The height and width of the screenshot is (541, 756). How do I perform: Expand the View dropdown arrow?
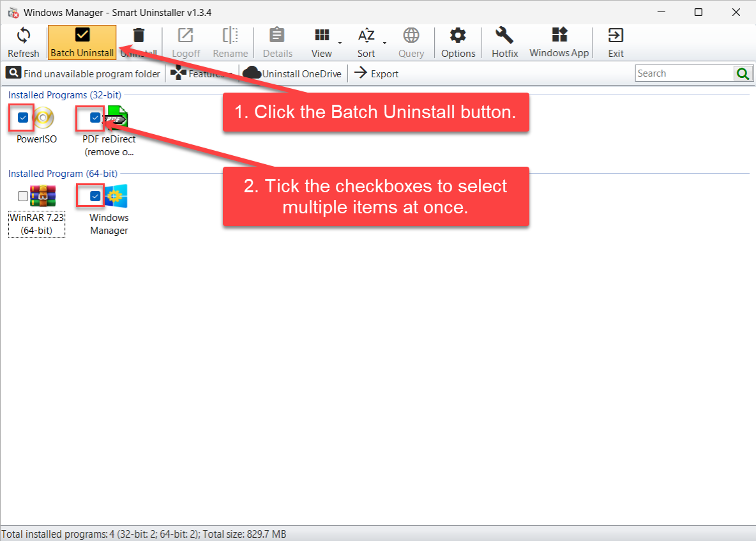click(340, 43)
